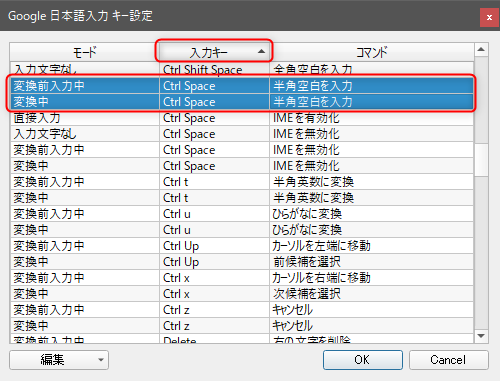500x381 pixels.
Task: Click the vertical scrollbar thumb
Action: coord(481,160)
